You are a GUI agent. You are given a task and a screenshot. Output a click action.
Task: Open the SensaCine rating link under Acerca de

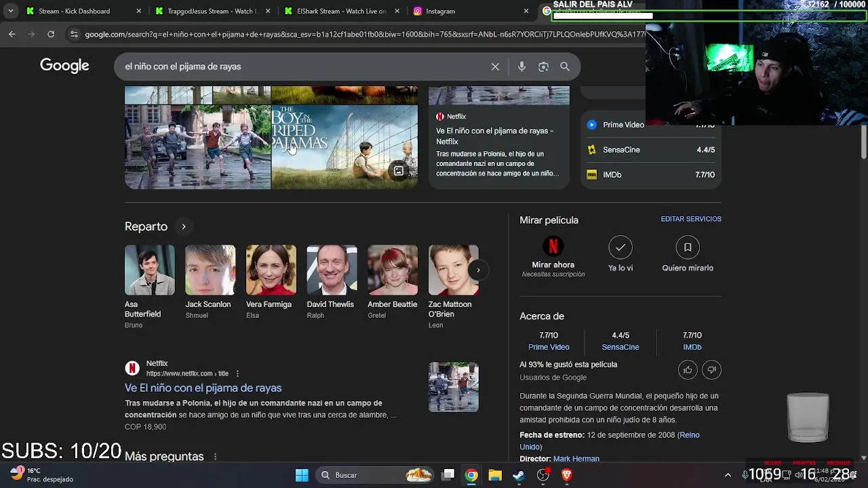(620, 347)
